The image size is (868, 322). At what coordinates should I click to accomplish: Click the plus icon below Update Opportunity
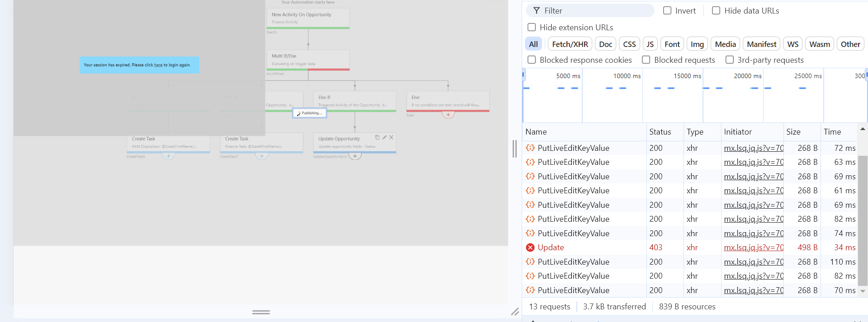[355, 156]
